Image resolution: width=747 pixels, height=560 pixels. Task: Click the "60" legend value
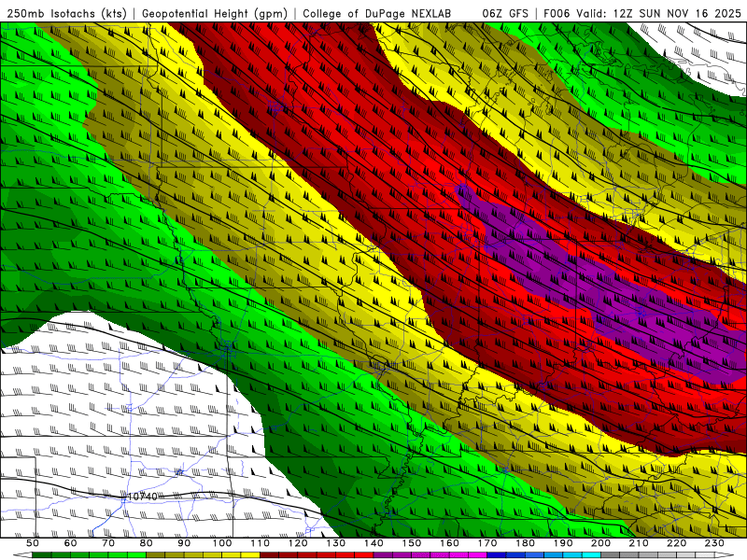point(71,543)
